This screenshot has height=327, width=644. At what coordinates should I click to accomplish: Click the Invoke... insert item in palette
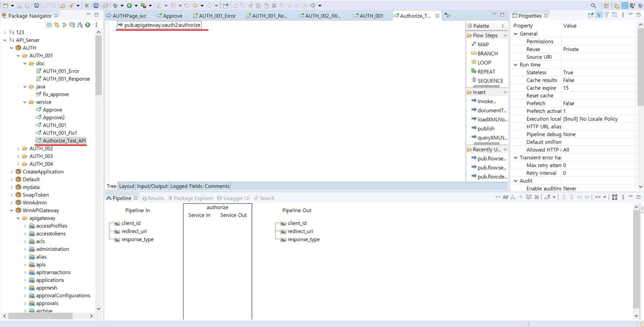coord(487,101)
